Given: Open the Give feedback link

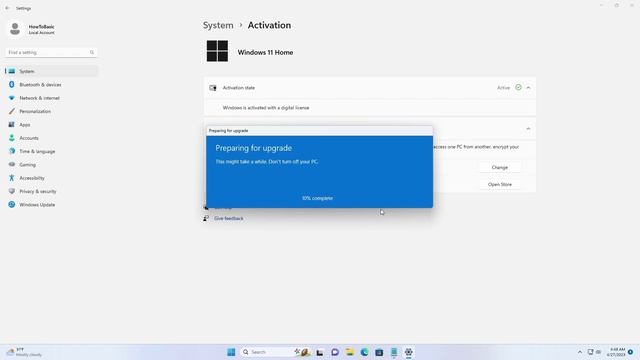Looking at the screenshot, I should pyautogui.click(x=229, y=218).
